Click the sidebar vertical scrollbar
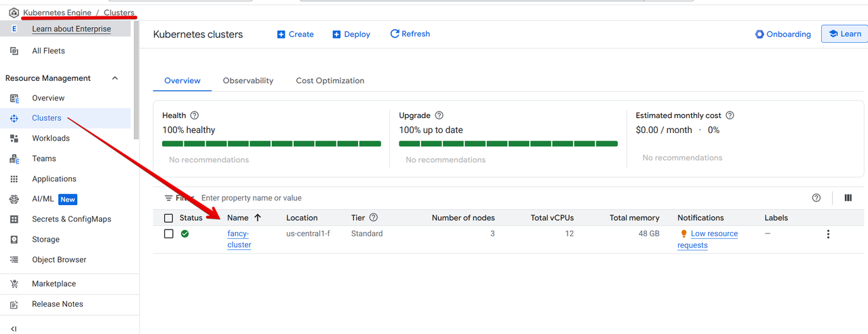Screen dimensions: 868x334 pos(136,79)
